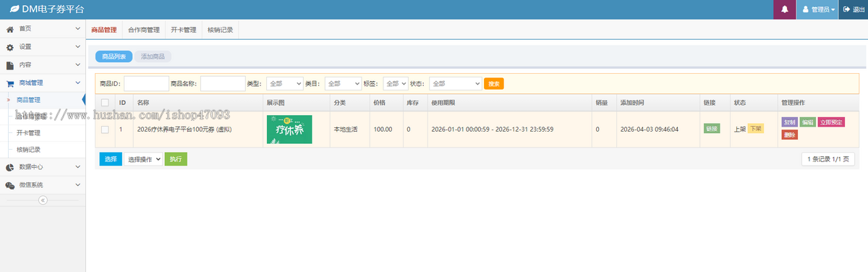Click the 疗休养 product thumbnail image
The width and height of the screenshot is (868, 272).
click(x=289, y=129)
